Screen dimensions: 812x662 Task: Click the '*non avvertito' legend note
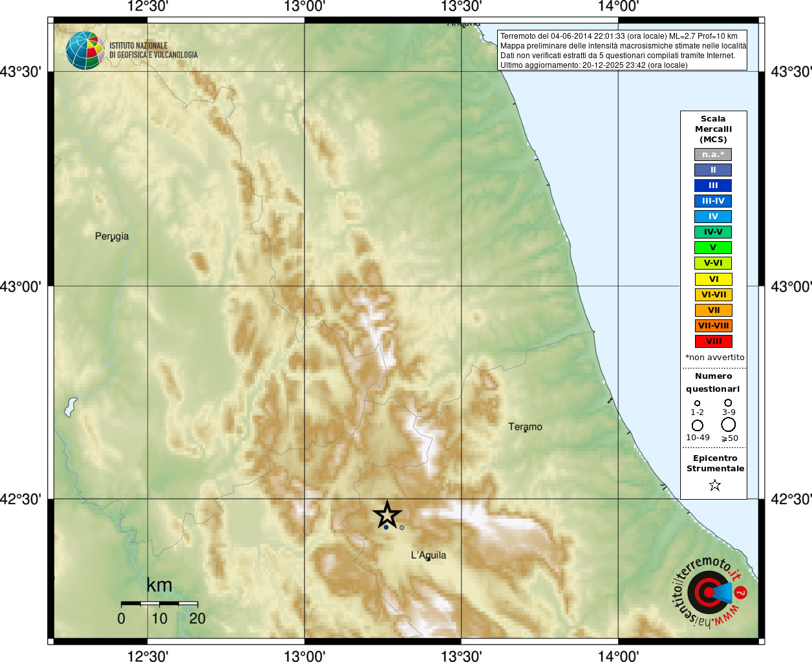(714, 358)
